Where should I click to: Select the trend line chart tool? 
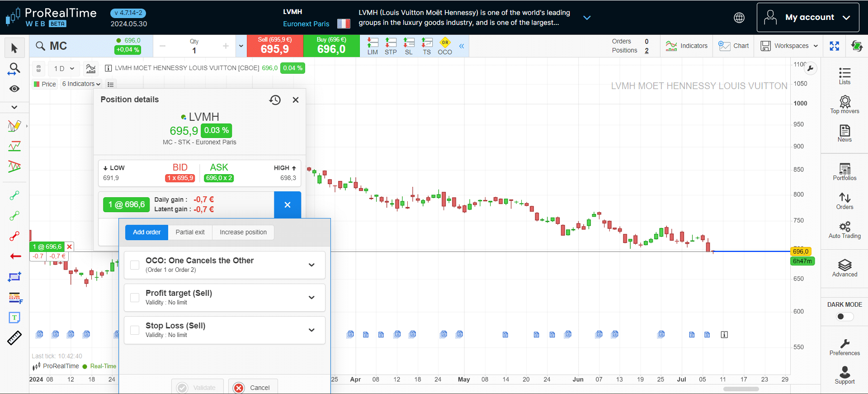point(14,146)
